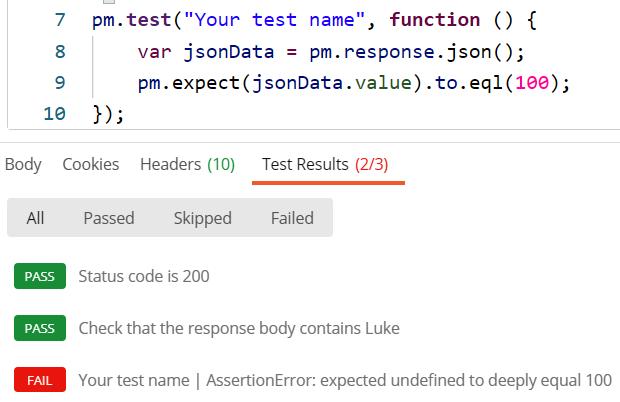Open the Headers (10) tab
This screenshot has width=620, height=402.
pyautogui.click(x=187, y=164)
